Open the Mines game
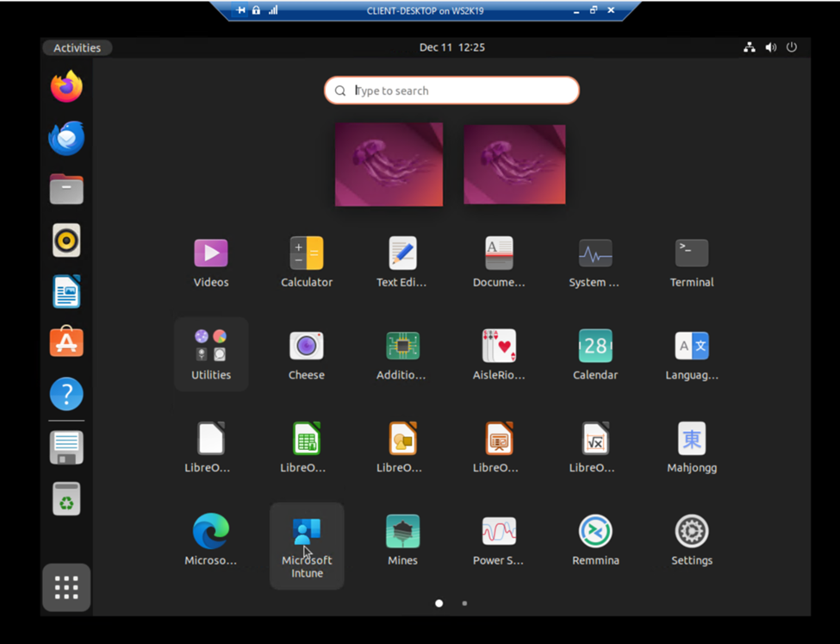Viewport: 840px width, 644px height. click(x=402, y=539)
